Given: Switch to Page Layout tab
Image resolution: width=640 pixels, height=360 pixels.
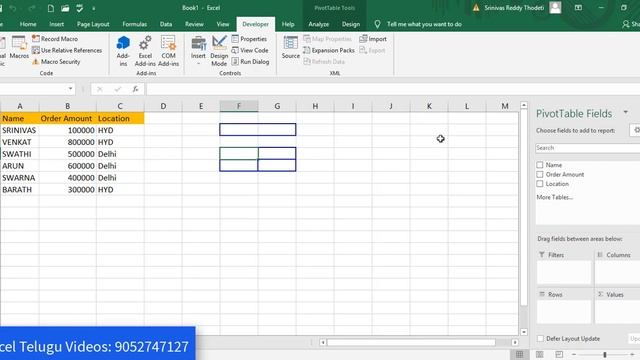Looking at the screenshot, I should pyautogui.click(x=93, y=24).
